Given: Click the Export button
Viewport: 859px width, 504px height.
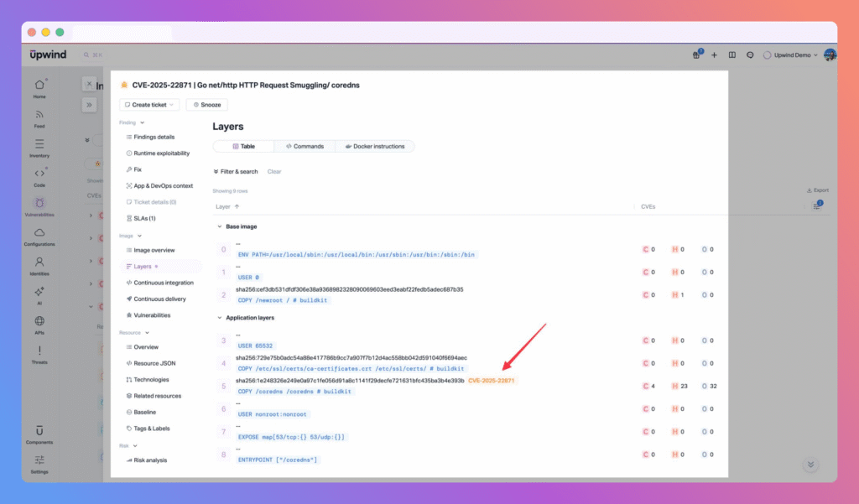Looking at the screenshot, I should pos(817,190).
